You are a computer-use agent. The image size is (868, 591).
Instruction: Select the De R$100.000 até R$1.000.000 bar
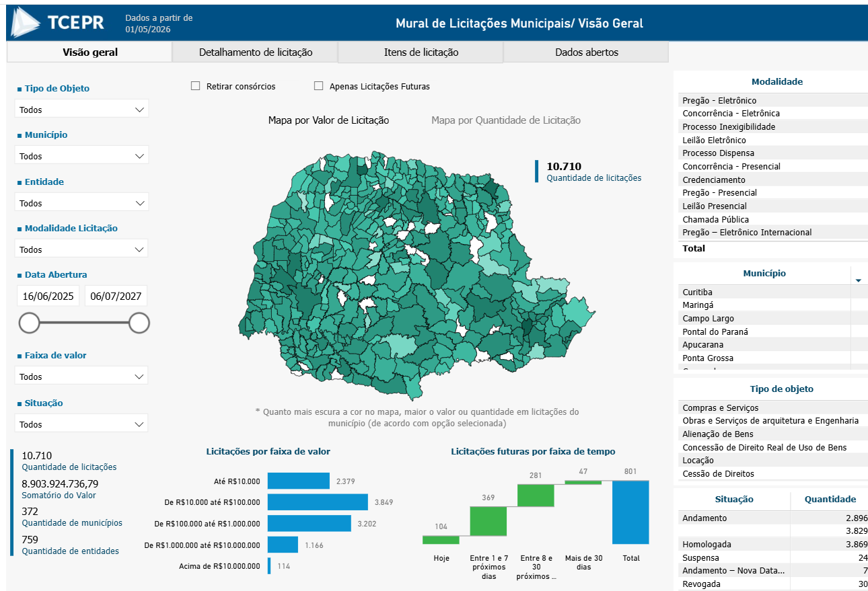[310, 523]
